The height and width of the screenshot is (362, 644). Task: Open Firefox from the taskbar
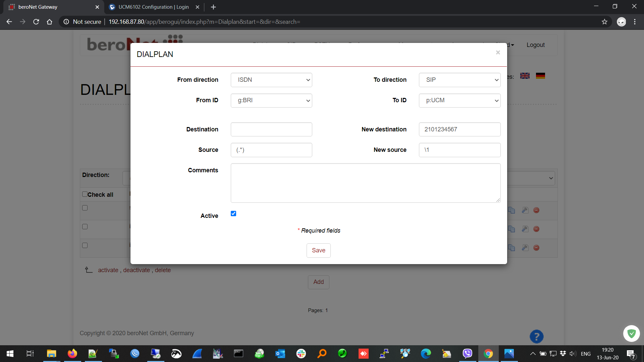72,354
